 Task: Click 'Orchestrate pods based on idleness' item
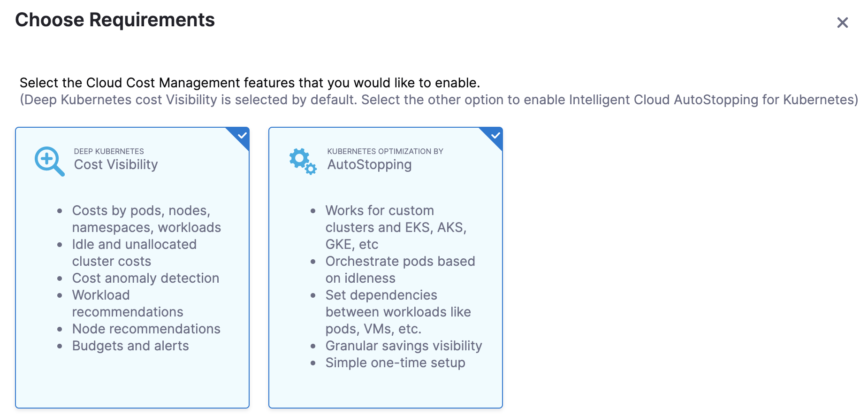(400, 270)
